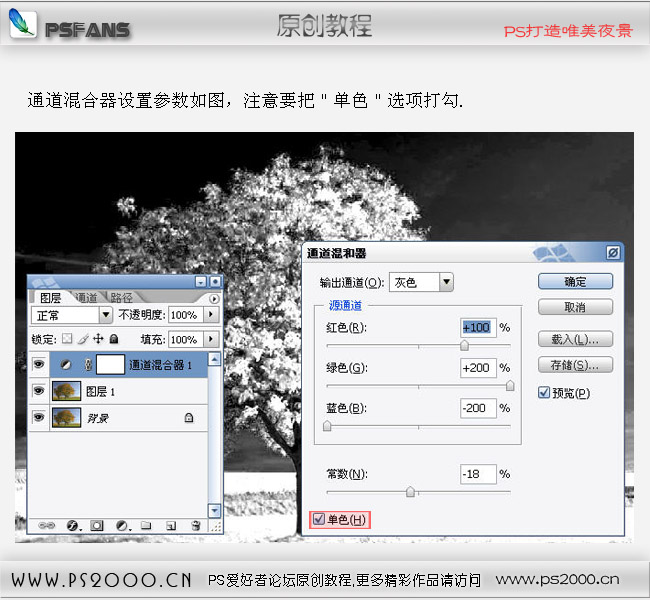Image resolution: width=650 pixels, height=600 pixels.
Task: Open new adjustment layer icon menu
Action: click(x=122, y=526)
